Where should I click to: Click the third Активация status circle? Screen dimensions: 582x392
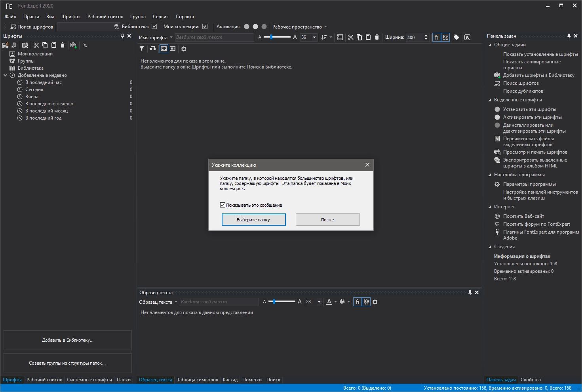pyautogui.click(x=264, y=27)
